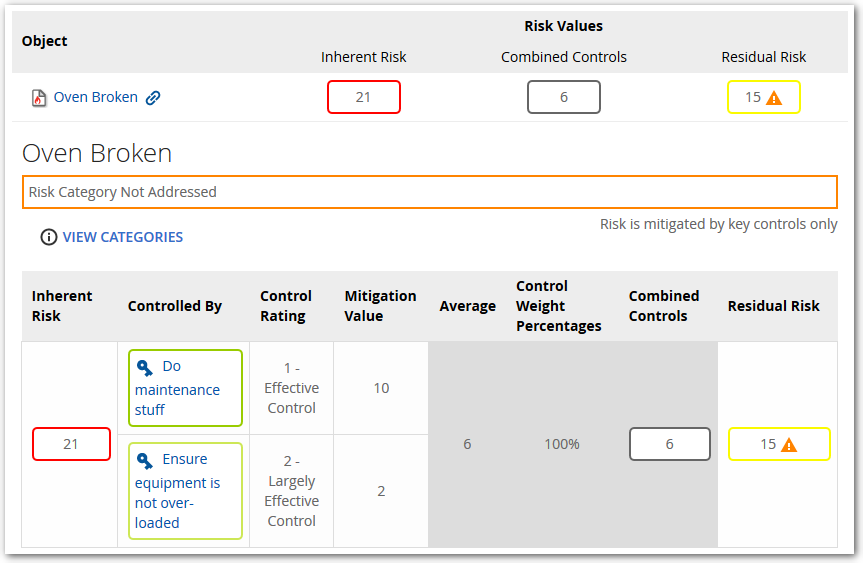Click the Oven Broken risk document icon
The height and width of the screenshot is (563, 863).
click(39, 98)
